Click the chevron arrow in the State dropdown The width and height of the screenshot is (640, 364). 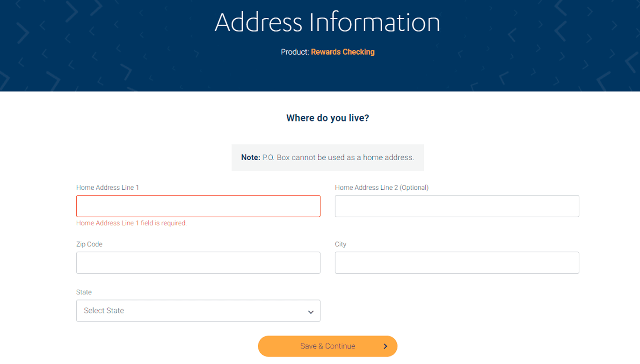311,312
